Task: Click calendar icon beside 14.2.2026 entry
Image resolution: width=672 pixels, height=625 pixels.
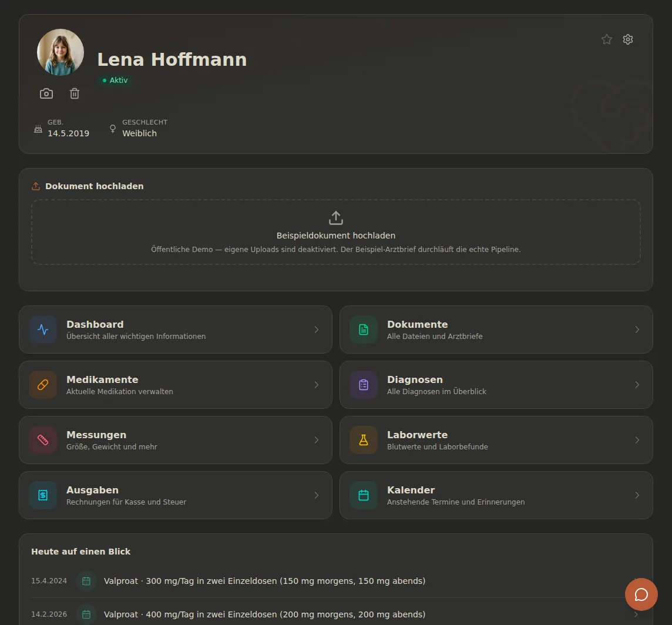Action: tap(86, 614)
